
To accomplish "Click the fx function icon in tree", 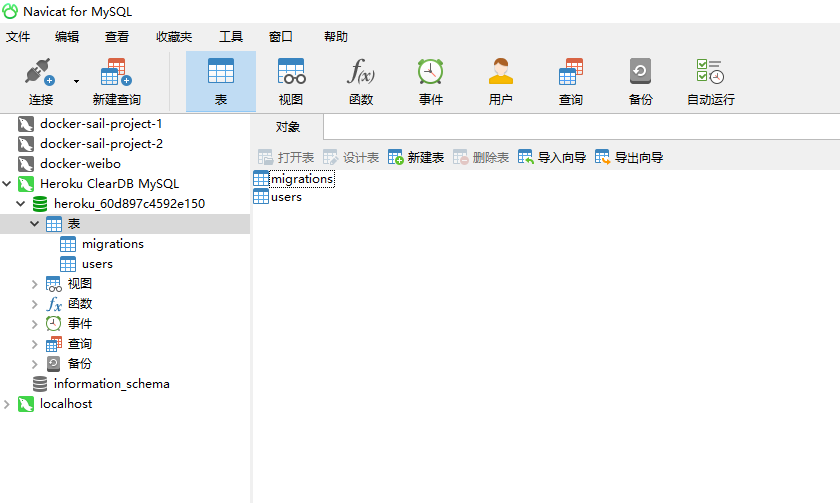I will (x=54, y=304).
